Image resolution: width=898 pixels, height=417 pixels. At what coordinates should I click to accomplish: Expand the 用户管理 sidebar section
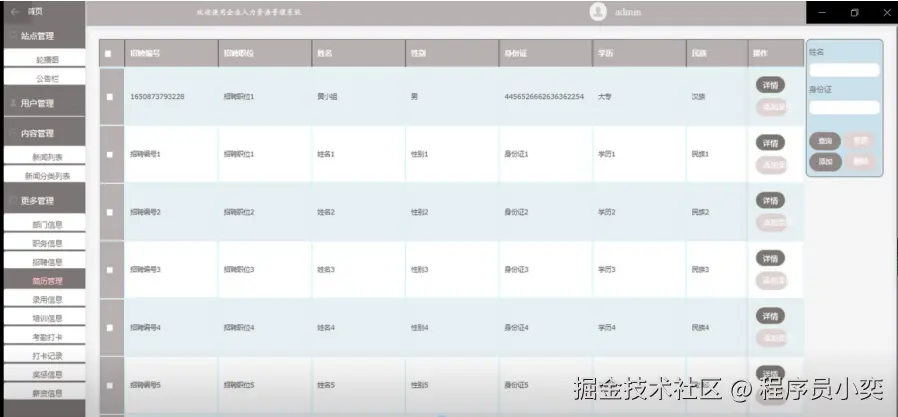(x=44, y=103)
